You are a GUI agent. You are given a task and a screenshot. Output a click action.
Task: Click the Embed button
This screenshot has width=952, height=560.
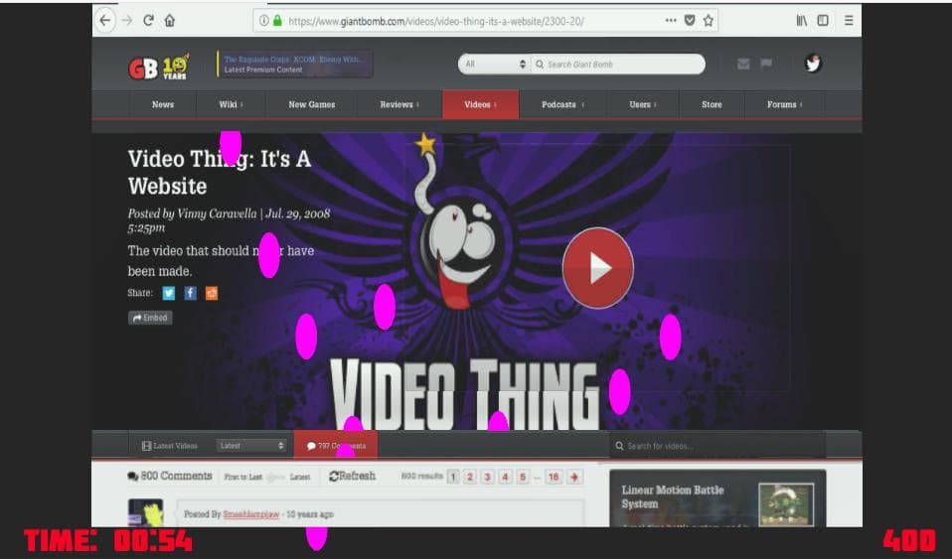(x=150, y=318)
